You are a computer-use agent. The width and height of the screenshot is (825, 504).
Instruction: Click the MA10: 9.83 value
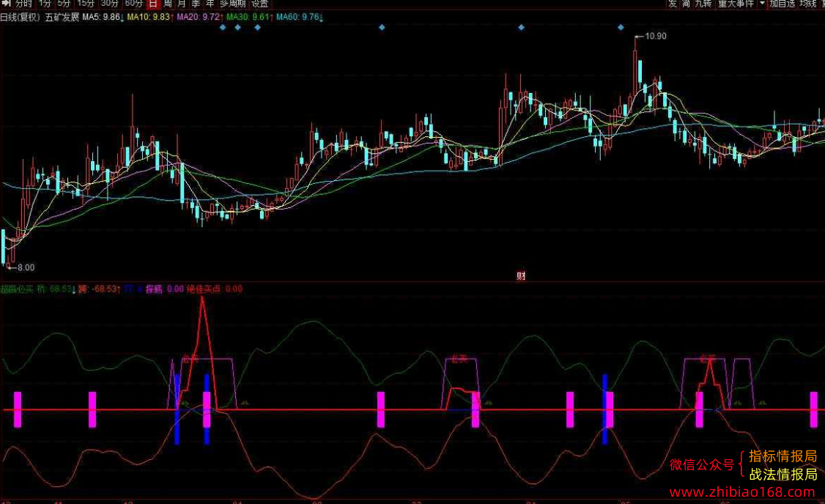[x=150, y=17]
